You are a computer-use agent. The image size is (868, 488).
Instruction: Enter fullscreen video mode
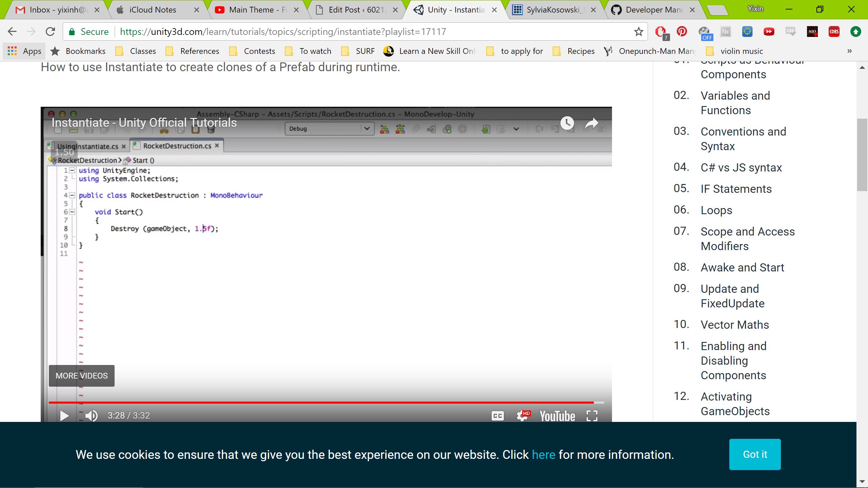592,416
